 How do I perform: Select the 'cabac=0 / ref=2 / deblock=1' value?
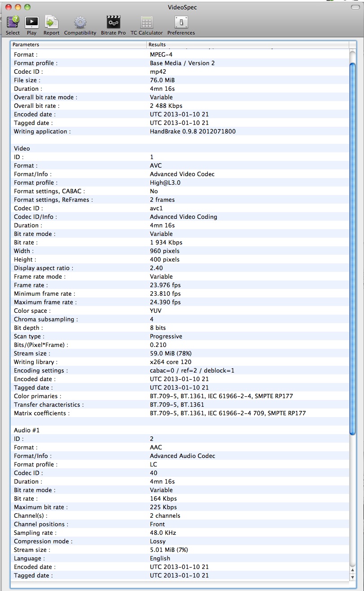(x=192, y=370)
